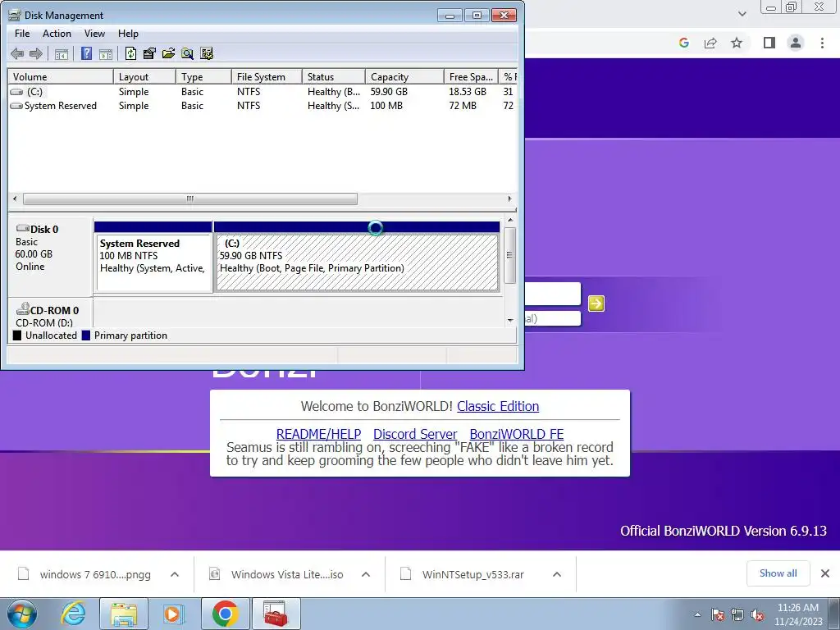
Task: Switch to Chrome in the taskbar
Action: tap(225, 614)
